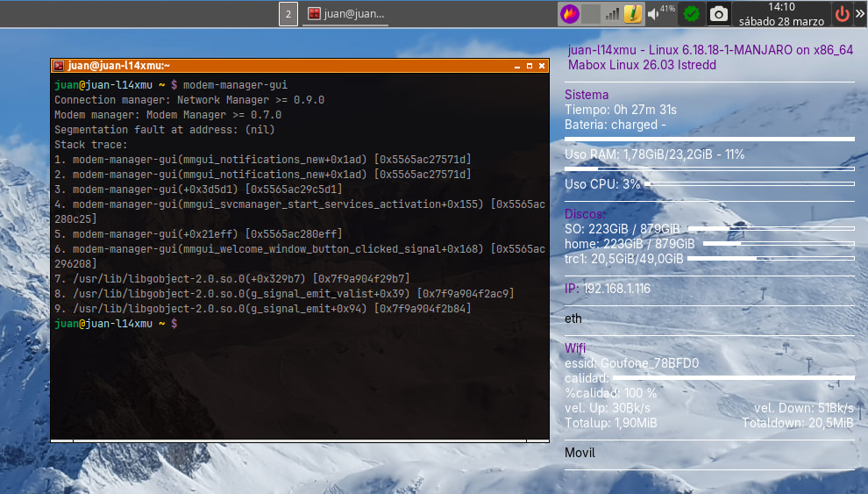Click the volume speaker icon
The height and width of the screenshot is (494, 868).
click(x=653, y=14)
